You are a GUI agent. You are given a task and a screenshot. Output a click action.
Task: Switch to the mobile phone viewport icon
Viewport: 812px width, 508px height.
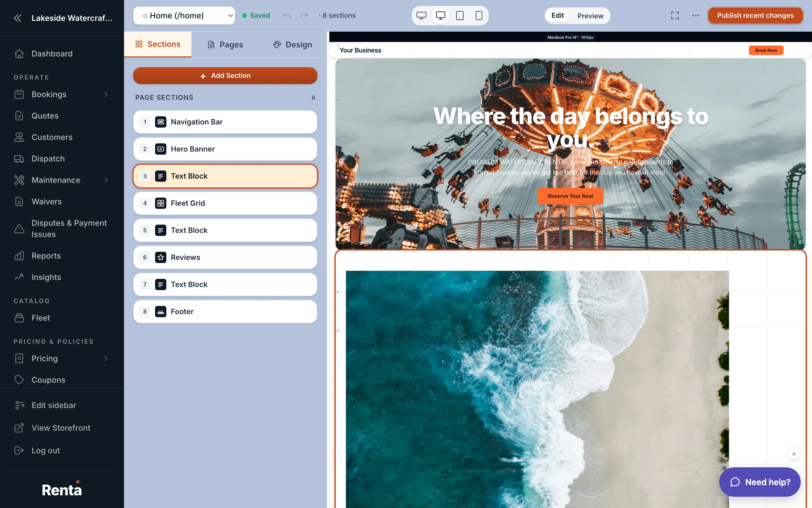[479, 16]
